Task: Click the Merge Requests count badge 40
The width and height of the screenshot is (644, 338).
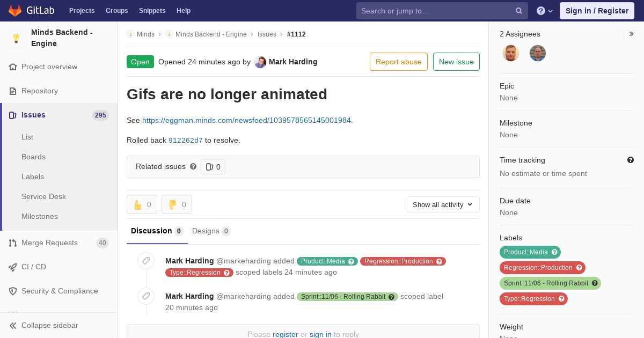Action: pyautogui.click(x=103, y=243)
